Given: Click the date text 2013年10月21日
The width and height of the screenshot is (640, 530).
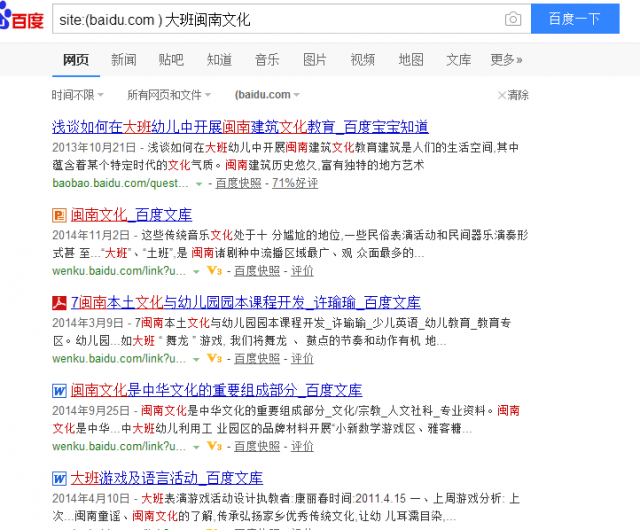Looking at the screenshot, I should click(x=94, y=147).
